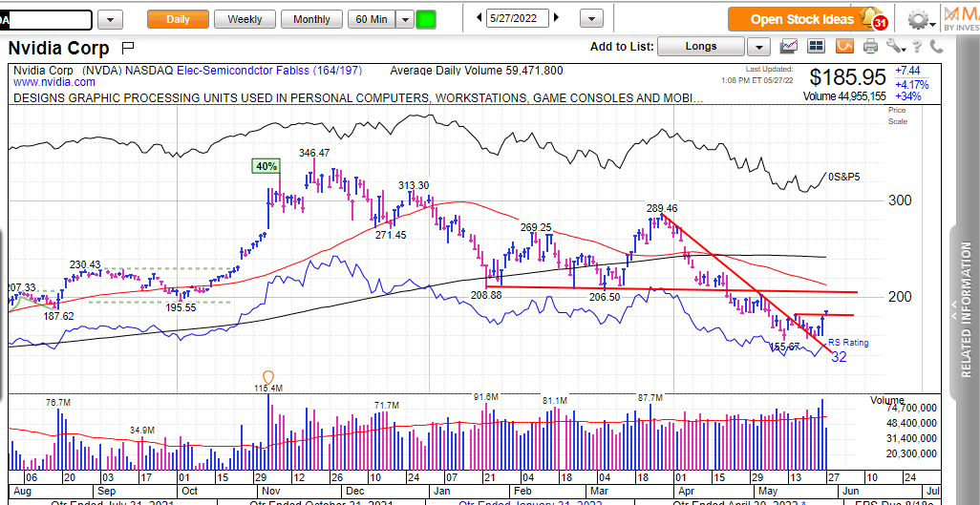
Task: Click the +4.17% change value
Action: pos(912,84)
